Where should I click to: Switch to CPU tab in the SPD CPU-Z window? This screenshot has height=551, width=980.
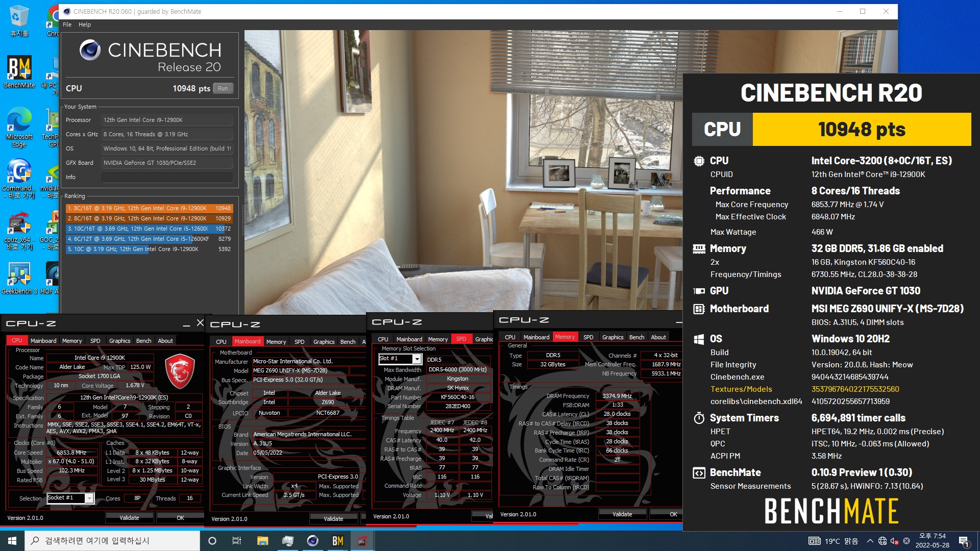coord(383,339)
